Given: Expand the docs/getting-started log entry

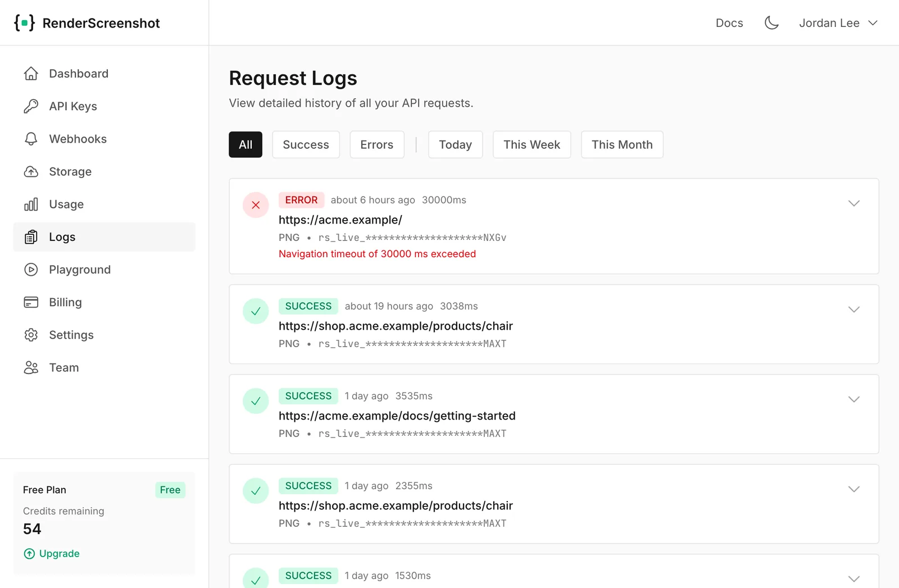Looking at the screenshot, I should point(853,399).
